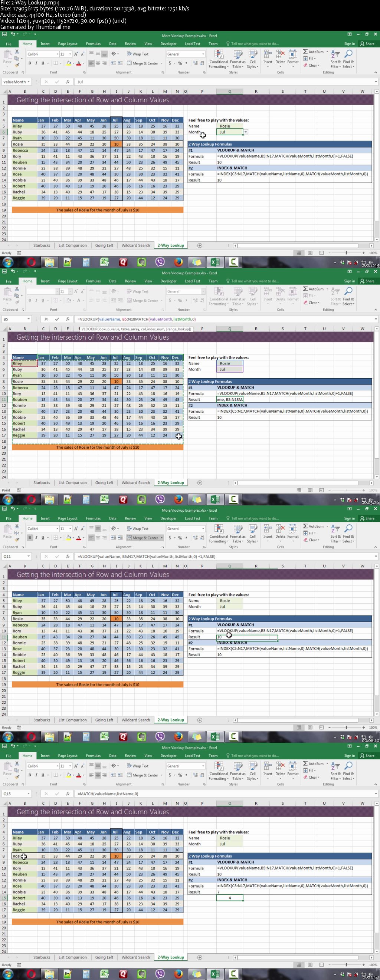Click Save icon in the 00:02:44 frame title bar
The image size is (380, 980).
(x=4, y=34)
